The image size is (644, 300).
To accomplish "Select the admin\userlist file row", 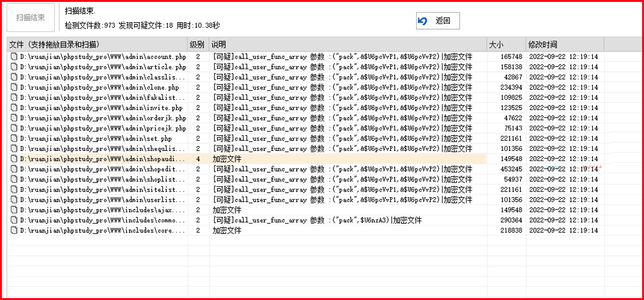I will point(101,200).
